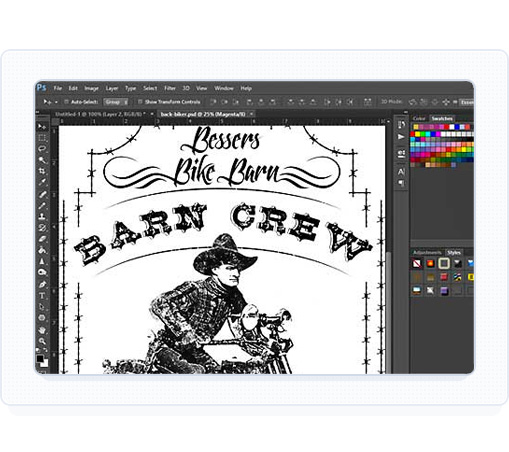
Task: Enable Show Transform Controls checkbox
Action: tap(140, 102)
